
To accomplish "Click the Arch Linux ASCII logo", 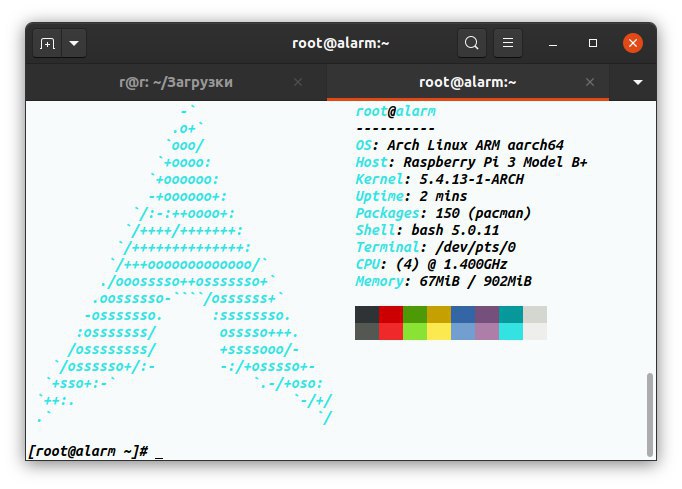I will pos(185,264).
